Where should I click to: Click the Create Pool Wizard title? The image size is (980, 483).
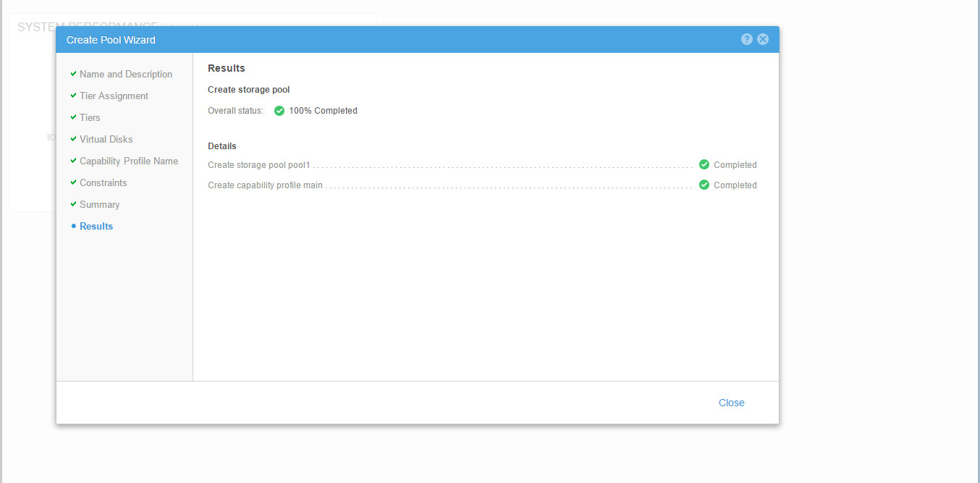[111, 40]
